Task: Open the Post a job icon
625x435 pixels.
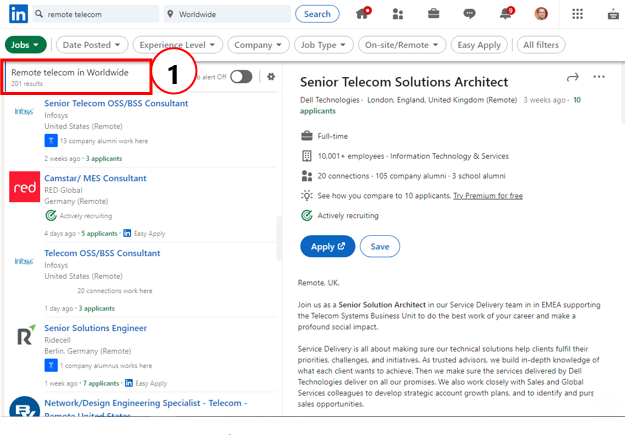Action: tap(613, 14)
